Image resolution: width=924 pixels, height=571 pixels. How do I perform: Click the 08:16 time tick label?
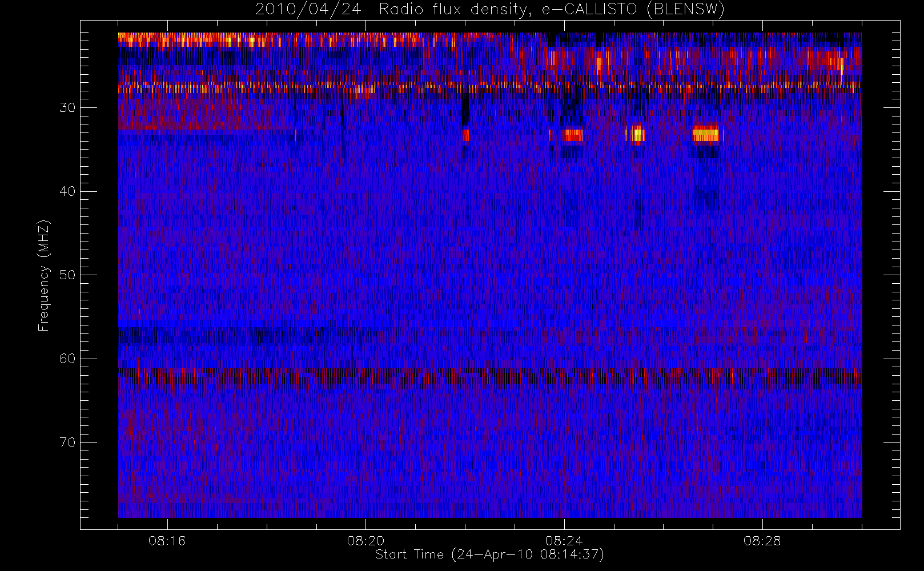167,541
